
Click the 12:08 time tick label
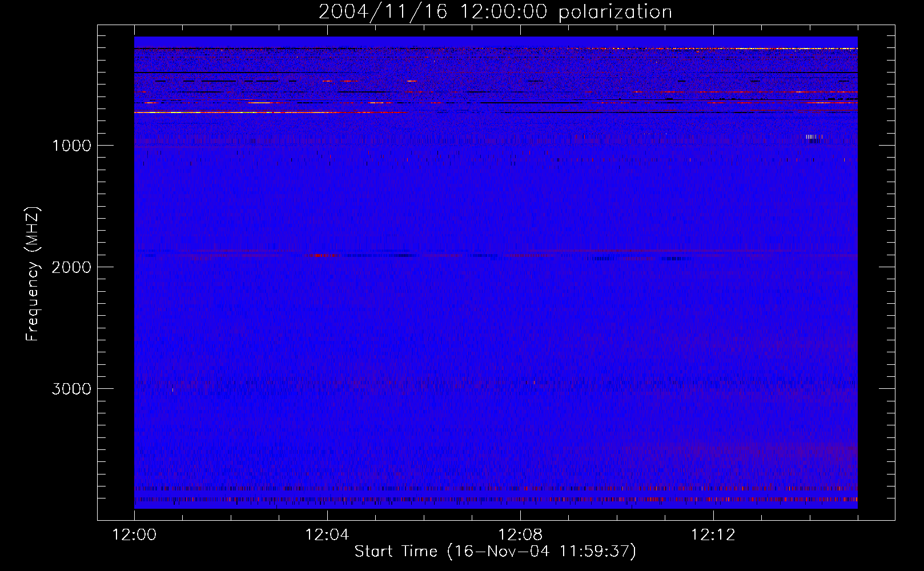(x=520, y=535)
